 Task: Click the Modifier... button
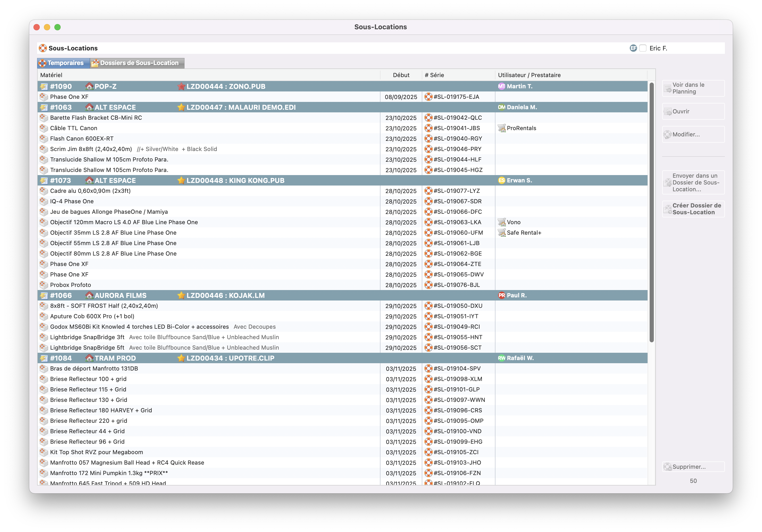[x=693, y=134]
